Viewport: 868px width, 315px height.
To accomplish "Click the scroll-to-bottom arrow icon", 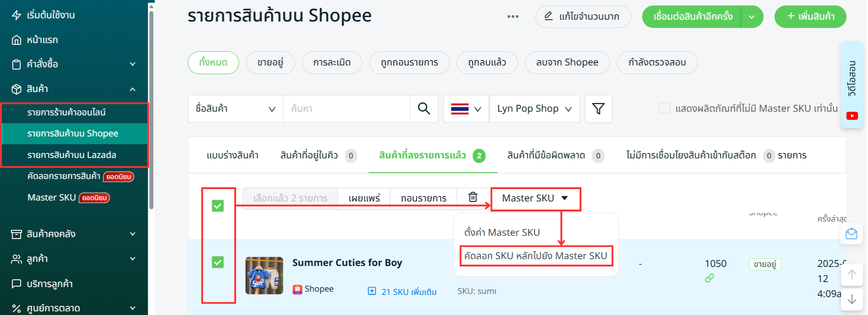I will coord(851,299).
